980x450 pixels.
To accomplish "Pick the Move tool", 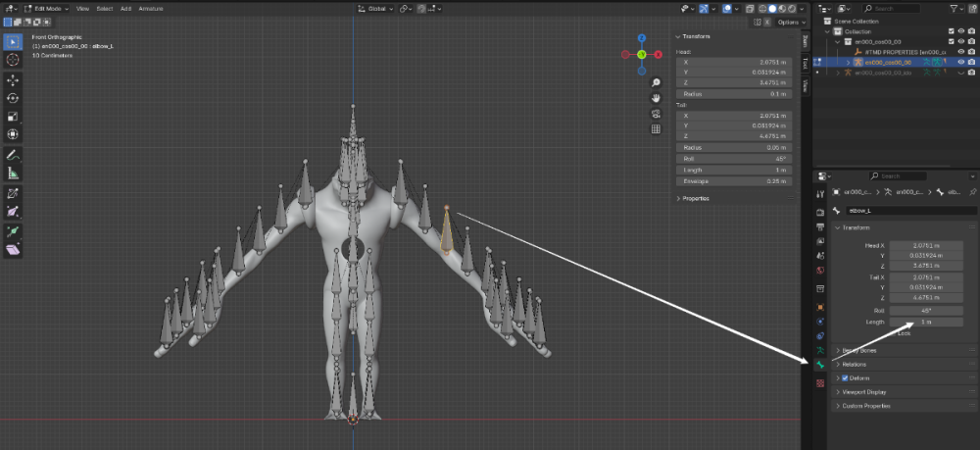I will pos(13,80).
